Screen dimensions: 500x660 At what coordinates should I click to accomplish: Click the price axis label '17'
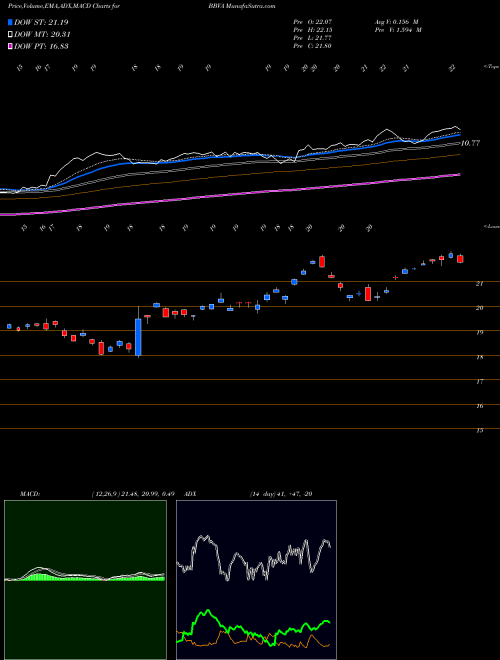(479, 381)
